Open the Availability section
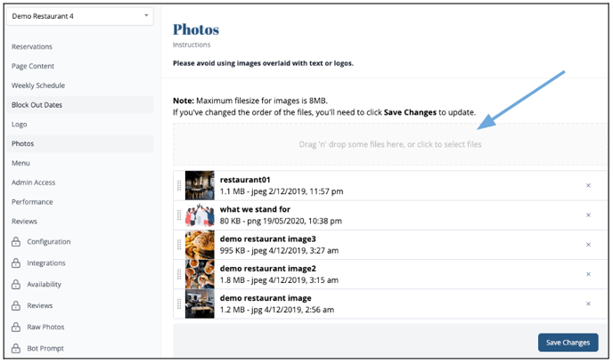This screenshot has width=613, height=364. 45,284
